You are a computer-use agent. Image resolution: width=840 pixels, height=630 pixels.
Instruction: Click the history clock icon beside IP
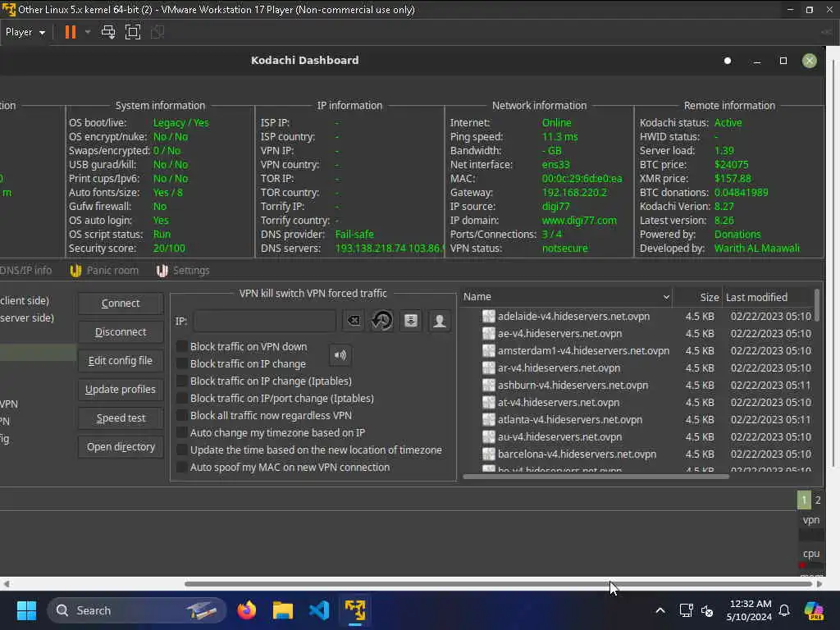pyautogui.click(x=382, y=321)
